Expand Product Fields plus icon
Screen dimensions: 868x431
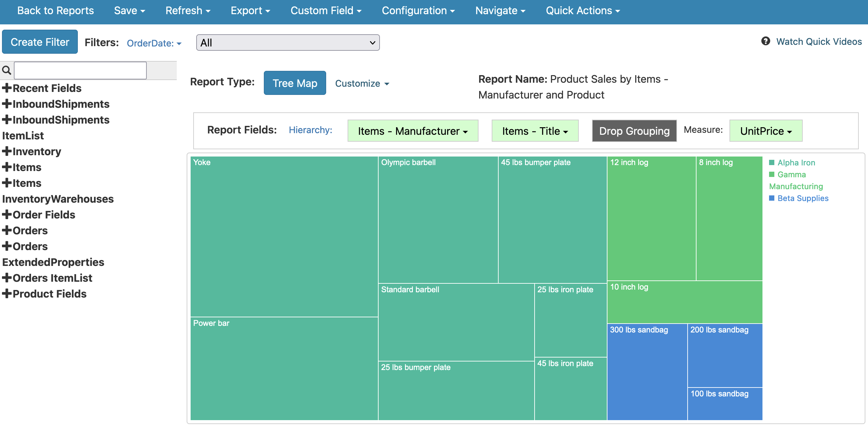[6, 294]
